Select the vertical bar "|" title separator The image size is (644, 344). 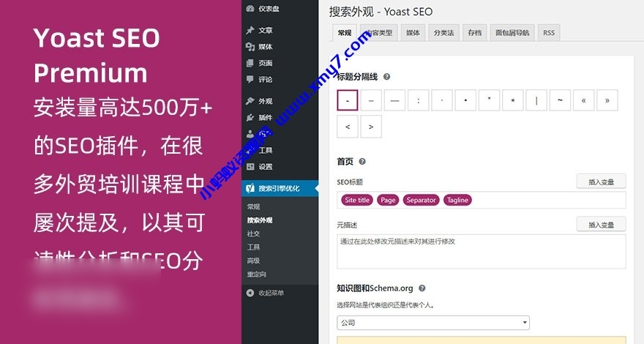[536, 100]
